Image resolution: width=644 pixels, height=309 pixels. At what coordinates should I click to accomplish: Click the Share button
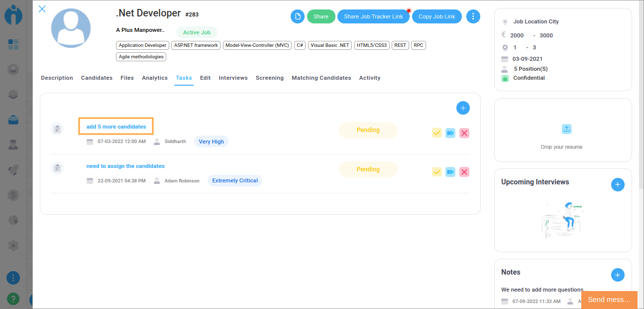click(x=321, y=16)
